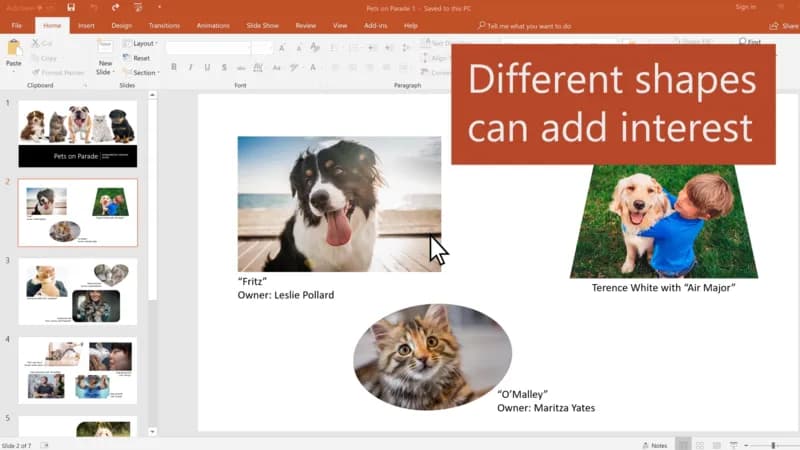This screenshot has width=800, height=450.
Task: Open the font name combo box
Action: coord(207,47)
